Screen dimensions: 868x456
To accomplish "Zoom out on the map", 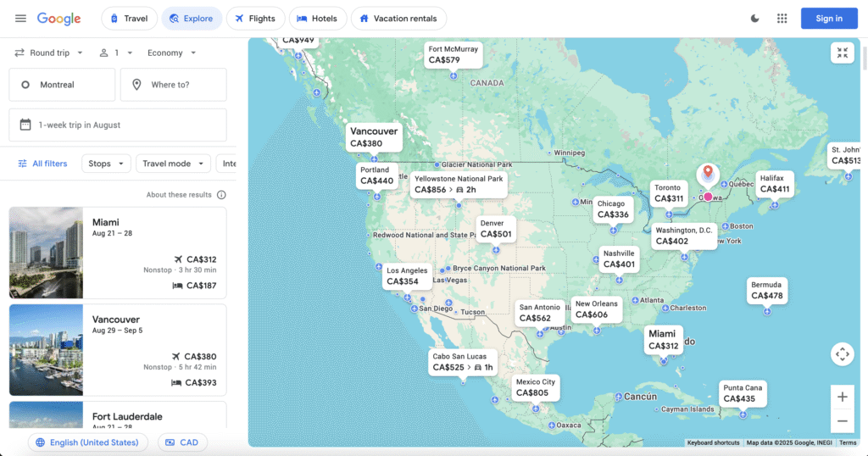I will (842, 421).
